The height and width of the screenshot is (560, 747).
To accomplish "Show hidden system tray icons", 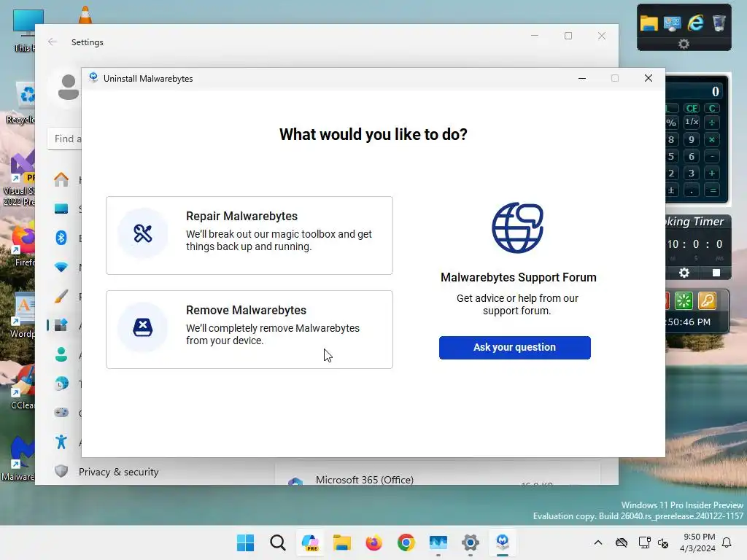I will click(598, 542).
